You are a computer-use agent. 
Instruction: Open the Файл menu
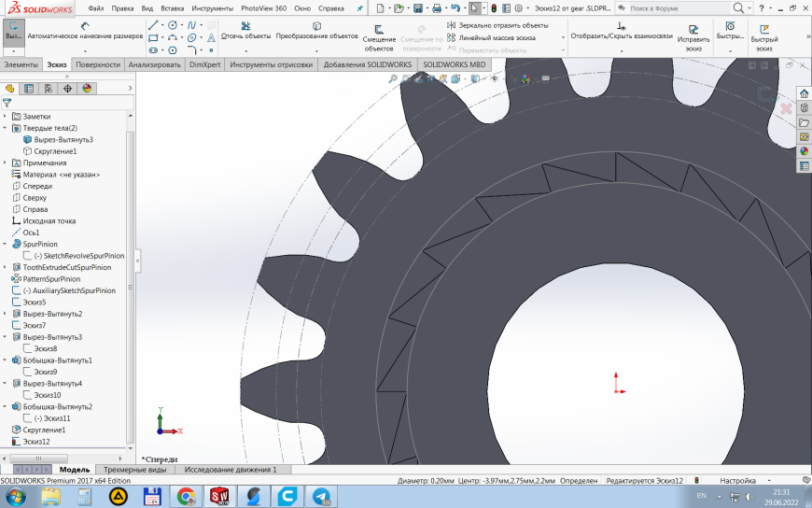click(x=96, y=8)
